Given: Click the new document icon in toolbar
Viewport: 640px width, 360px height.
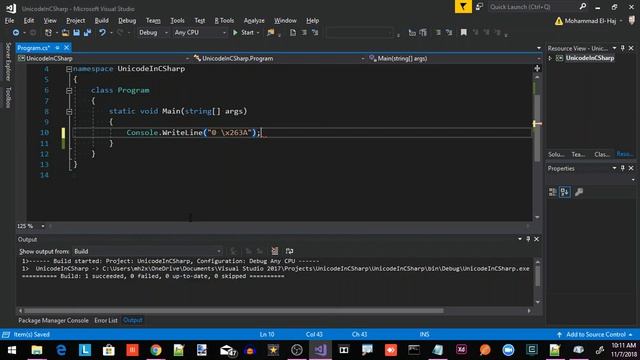Looking at the screenshot, I should point(293,33).
